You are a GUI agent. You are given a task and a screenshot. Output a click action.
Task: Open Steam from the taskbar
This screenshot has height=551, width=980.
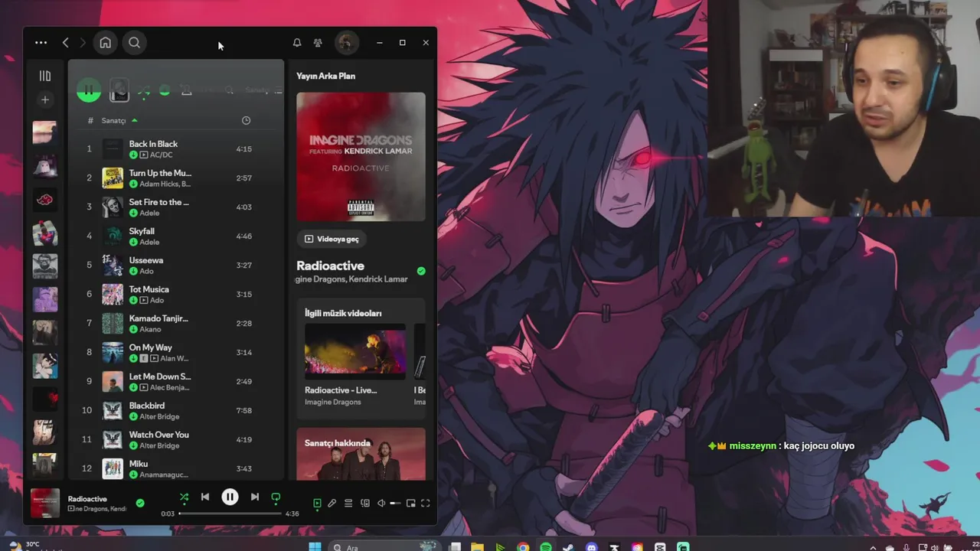568,547
